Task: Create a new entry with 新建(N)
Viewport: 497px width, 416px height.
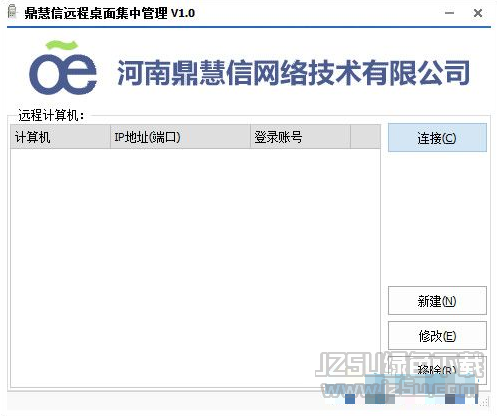Action: click(437, 301)
